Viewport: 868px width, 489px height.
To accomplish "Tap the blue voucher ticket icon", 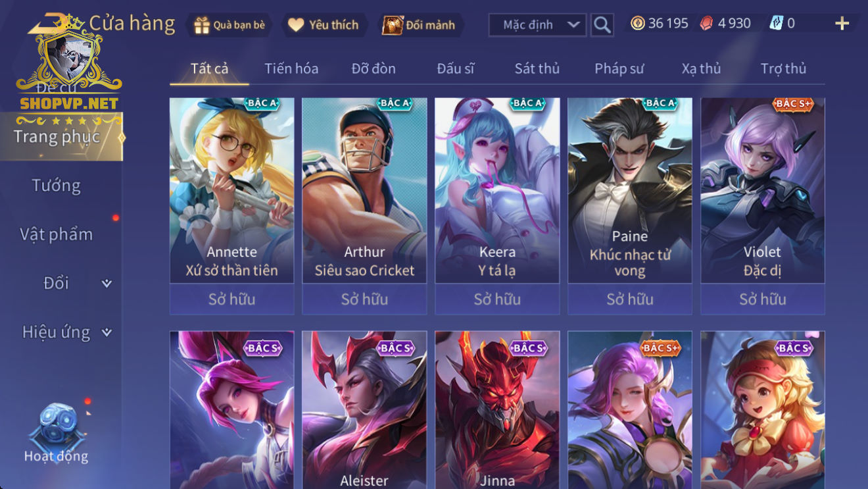I will pyautogui.click(x=776, y=24).
